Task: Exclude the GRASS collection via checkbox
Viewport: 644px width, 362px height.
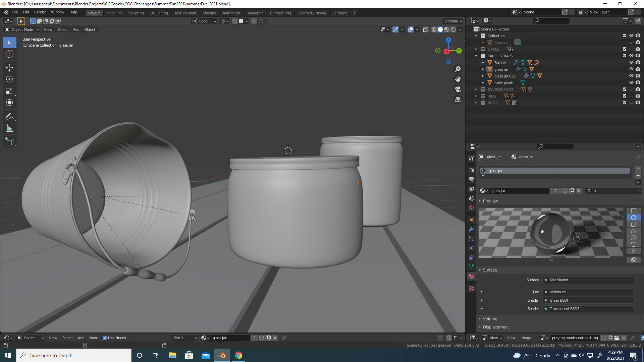Action: (x=624, y=49)
